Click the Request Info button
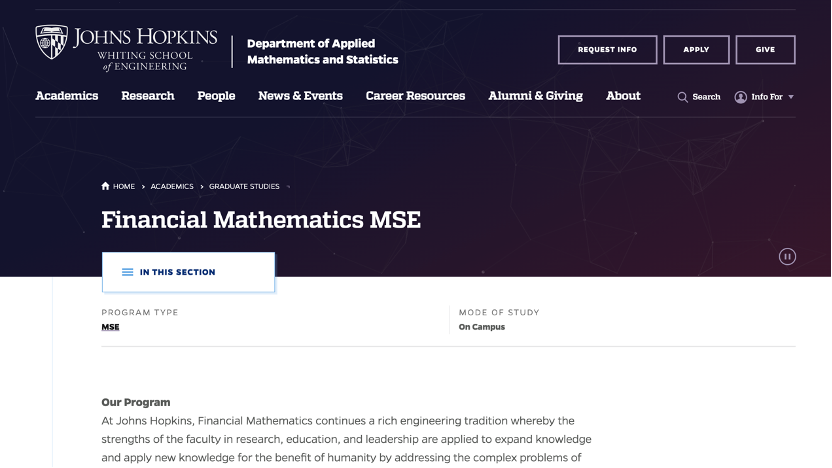Viewport: 832px width, 468px height. (x=607, y=50)
